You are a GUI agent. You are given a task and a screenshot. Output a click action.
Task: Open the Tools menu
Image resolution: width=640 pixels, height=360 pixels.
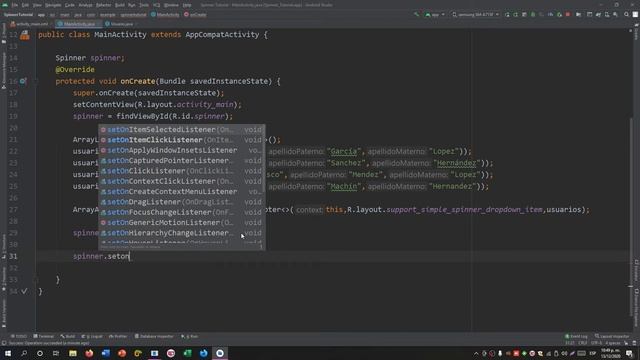pos(144,5)
